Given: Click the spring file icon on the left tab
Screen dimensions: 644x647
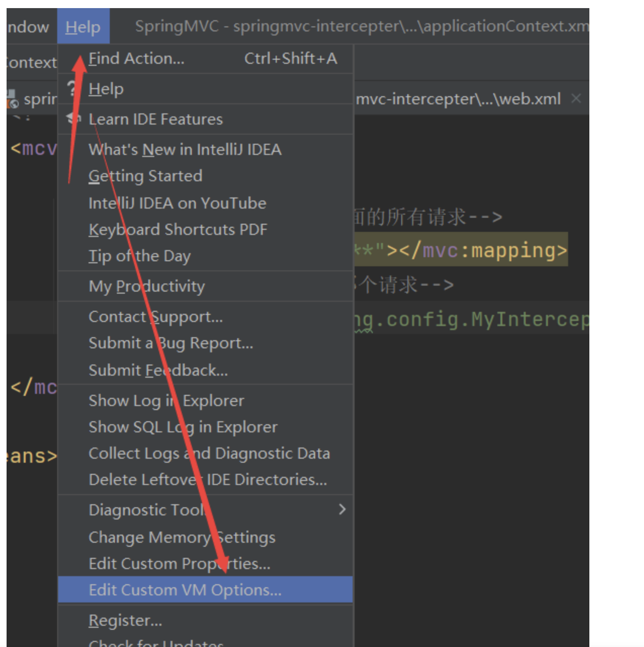Looking at the screenshot, I should 12,99.
